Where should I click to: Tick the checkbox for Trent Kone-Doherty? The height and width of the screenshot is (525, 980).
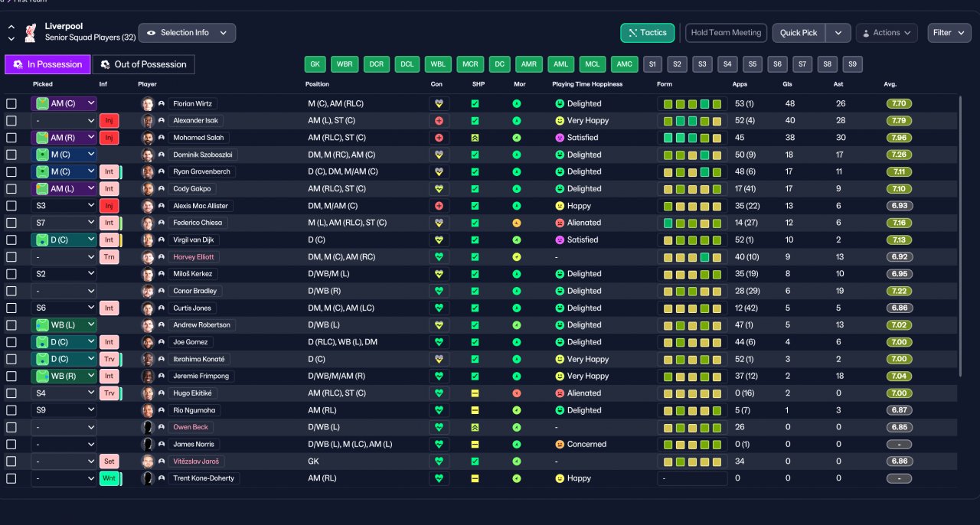click(x=11, y=478)
